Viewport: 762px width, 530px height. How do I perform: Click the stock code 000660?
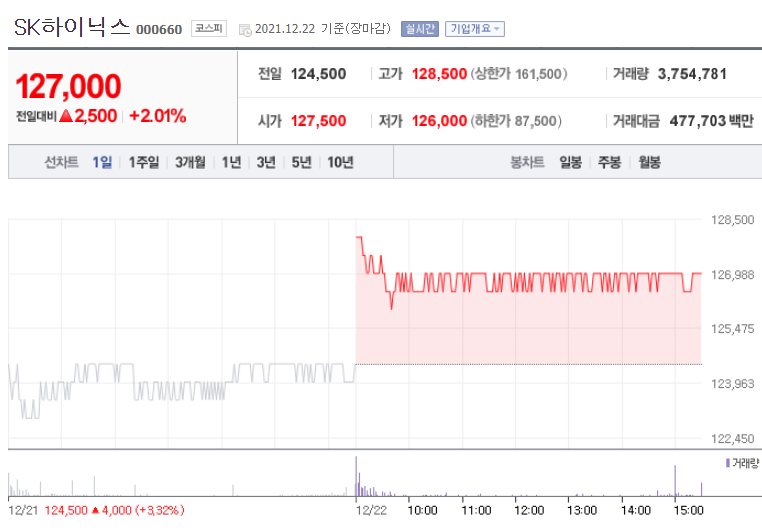click(159, 30)
